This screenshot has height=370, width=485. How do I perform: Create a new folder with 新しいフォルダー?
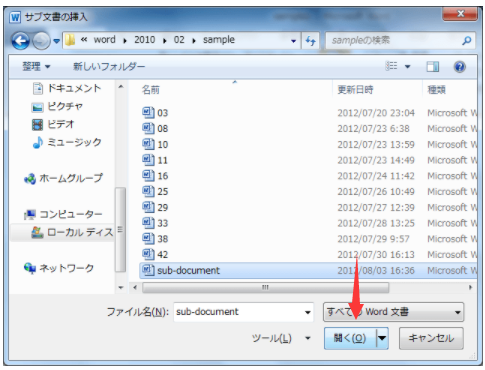(x=109, y=66)
